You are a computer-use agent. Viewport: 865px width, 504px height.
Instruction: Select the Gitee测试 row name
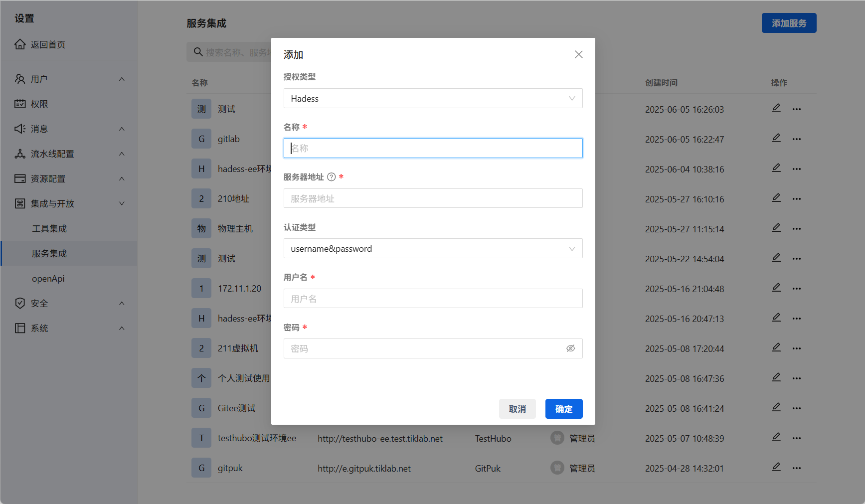[236, 408]
